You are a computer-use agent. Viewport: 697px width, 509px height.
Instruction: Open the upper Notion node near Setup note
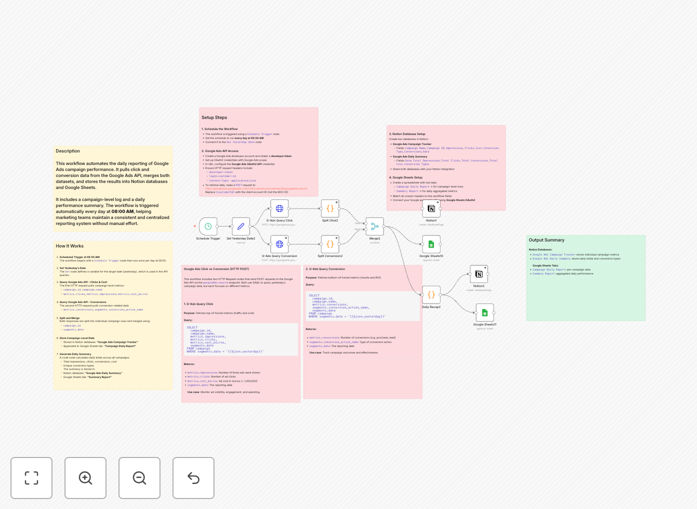click(x=431, y=208)
